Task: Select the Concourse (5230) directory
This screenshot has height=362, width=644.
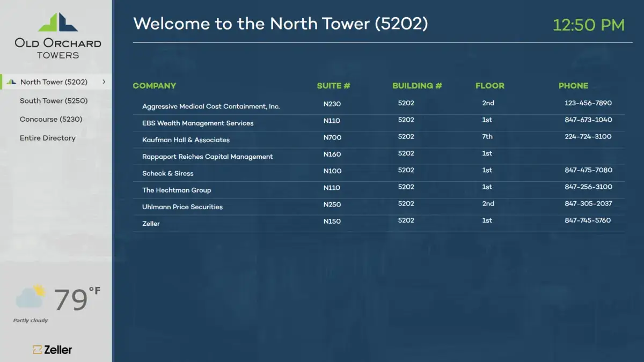Action: pos(52,119)
